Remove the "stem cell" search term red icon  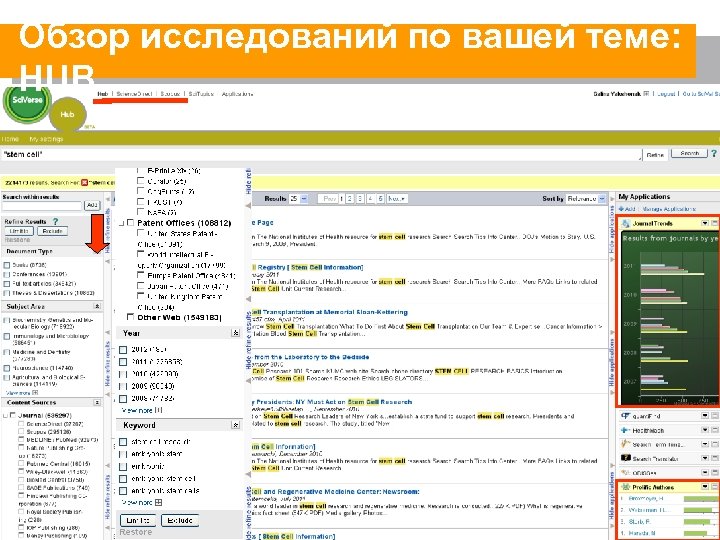point(84,183)
